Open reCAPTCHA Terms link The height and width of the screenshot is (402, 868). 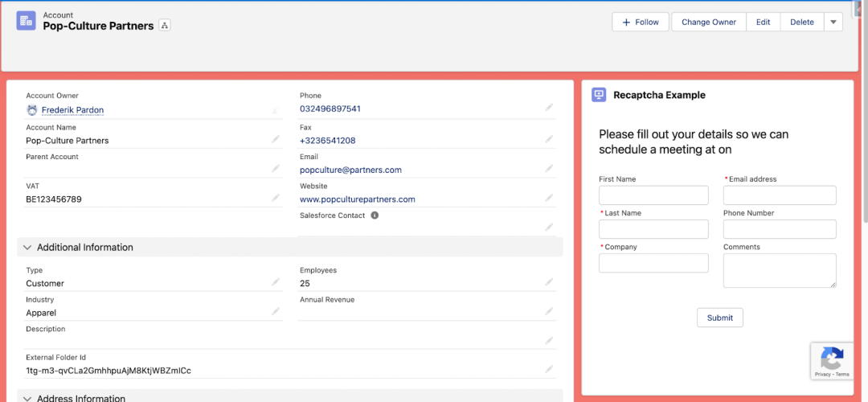click(842, 375)
